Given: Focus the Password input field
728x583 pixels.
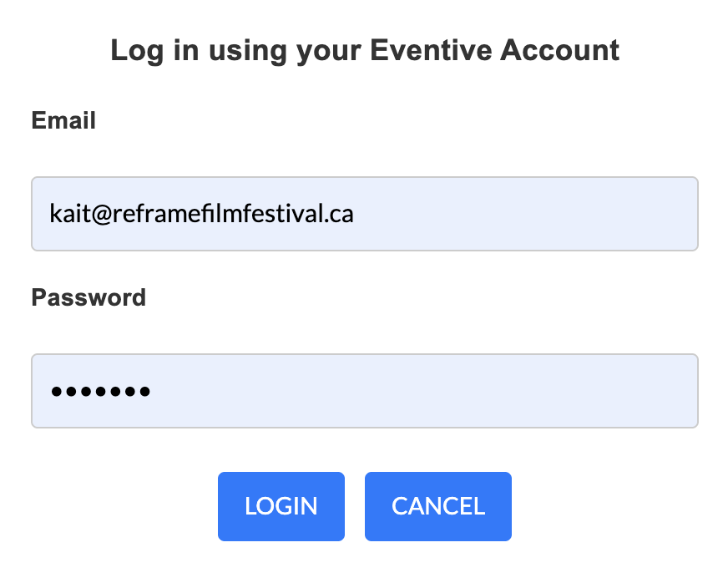Looking at the screenshot, I should pyautogui.click(x=364, y=391).
